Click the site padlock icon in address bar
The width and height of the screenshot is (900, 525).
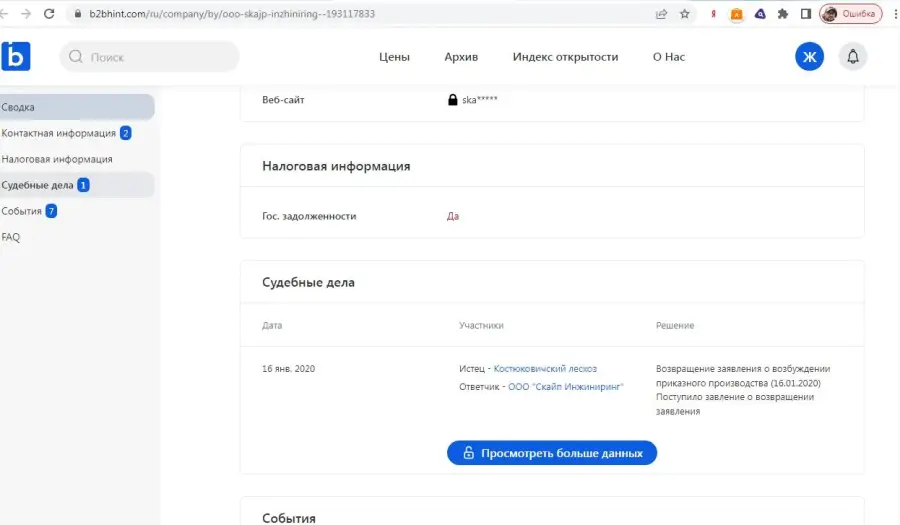(77, 14)
